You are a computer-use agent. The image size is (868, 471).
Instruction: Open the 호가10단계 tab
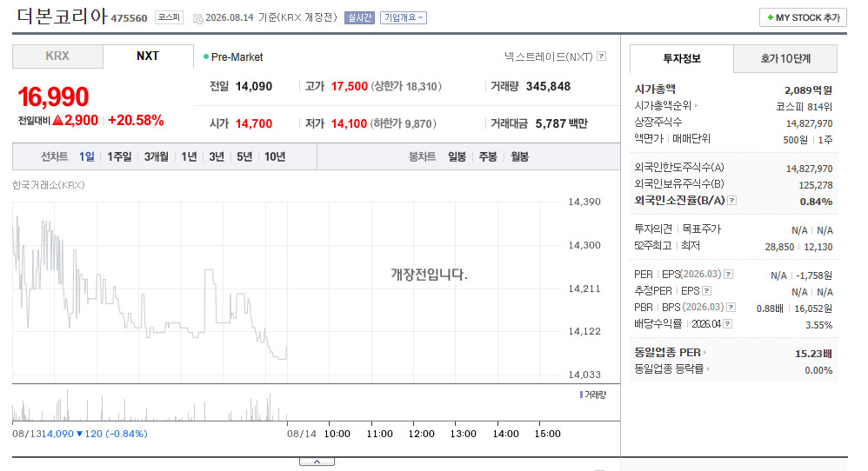point(785,58)
